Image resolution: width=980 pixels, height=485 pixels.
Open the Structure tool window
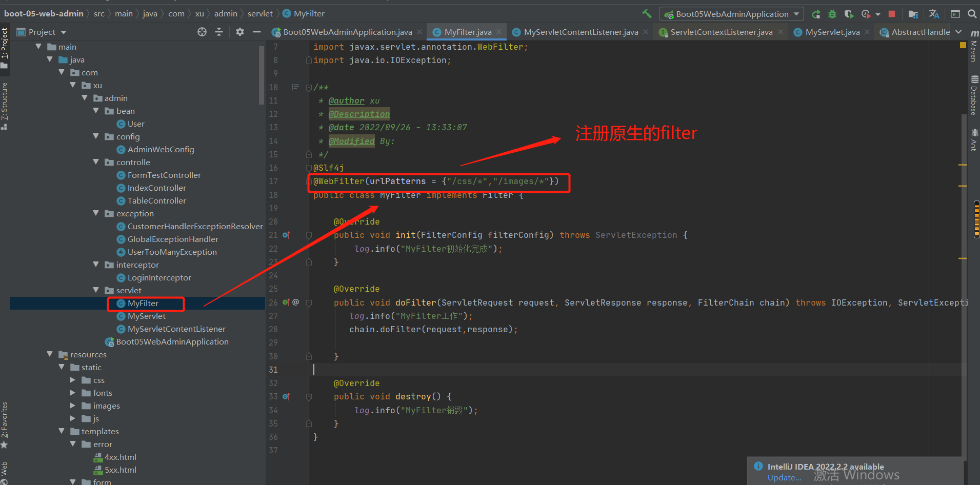(5, 106)
